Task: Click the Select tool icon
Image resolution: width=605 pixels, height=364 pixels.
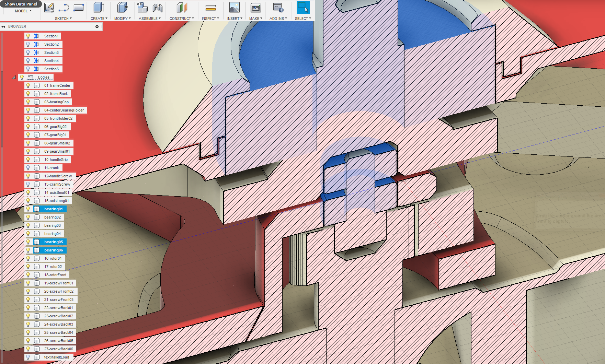Action: [x=303, y=8]
